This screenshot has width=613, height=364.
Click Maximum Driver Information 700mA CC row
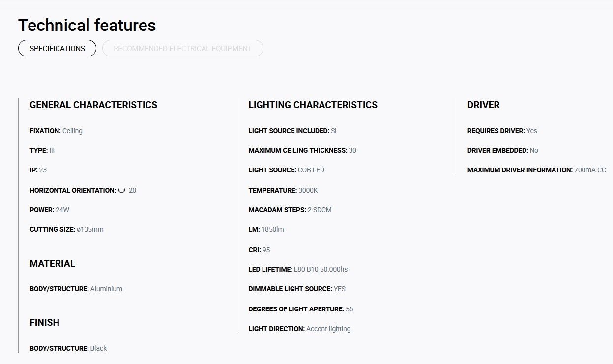pyautogui.click(x=537, y=170)
